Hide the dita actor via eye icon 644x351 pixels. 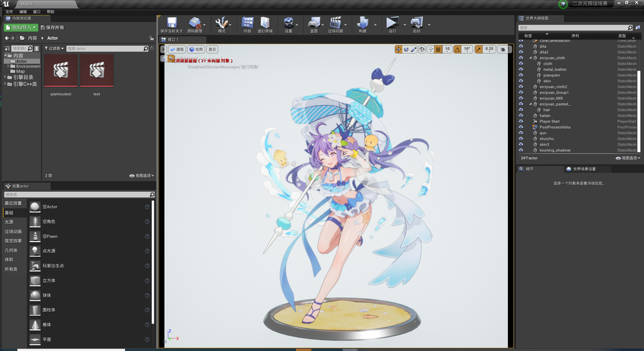point(521,46)
